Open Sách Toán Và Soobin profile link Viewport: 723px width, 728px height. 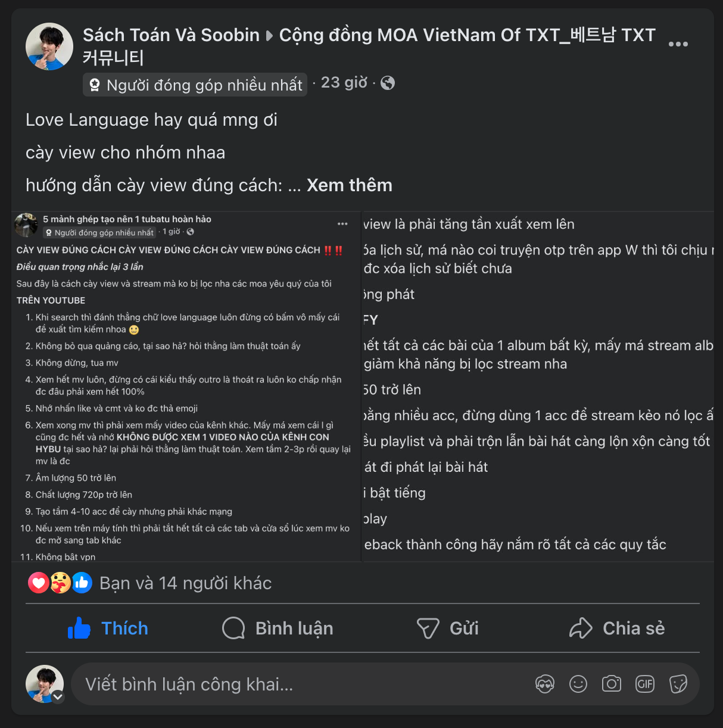[171, 35]
